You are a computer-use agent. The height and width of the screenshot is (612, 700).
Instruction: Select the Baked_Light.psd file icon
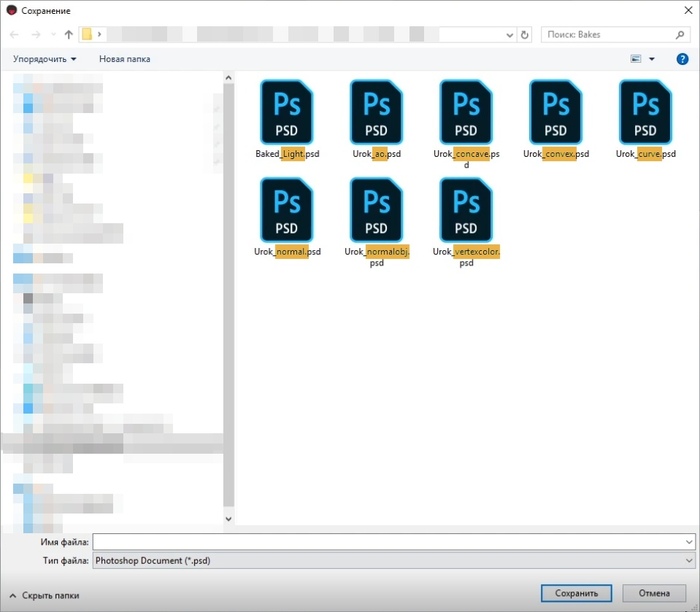point(287,112)
